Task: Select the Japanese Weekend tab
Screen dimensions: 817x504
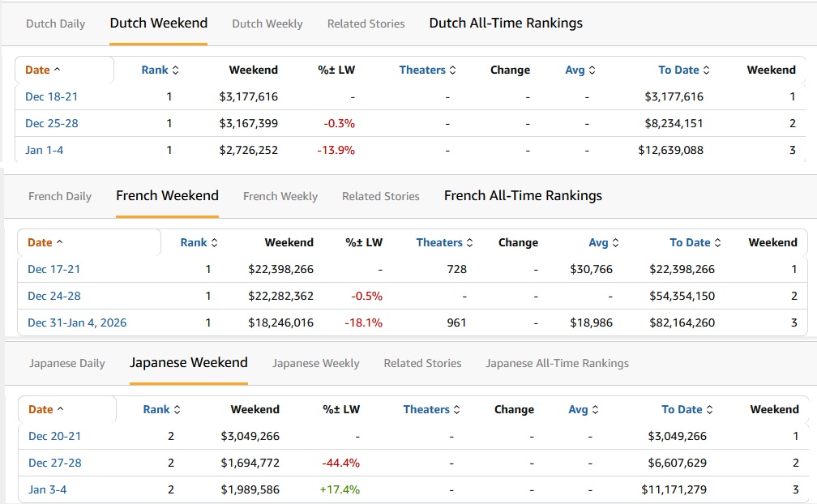Action: click(189, 363)
